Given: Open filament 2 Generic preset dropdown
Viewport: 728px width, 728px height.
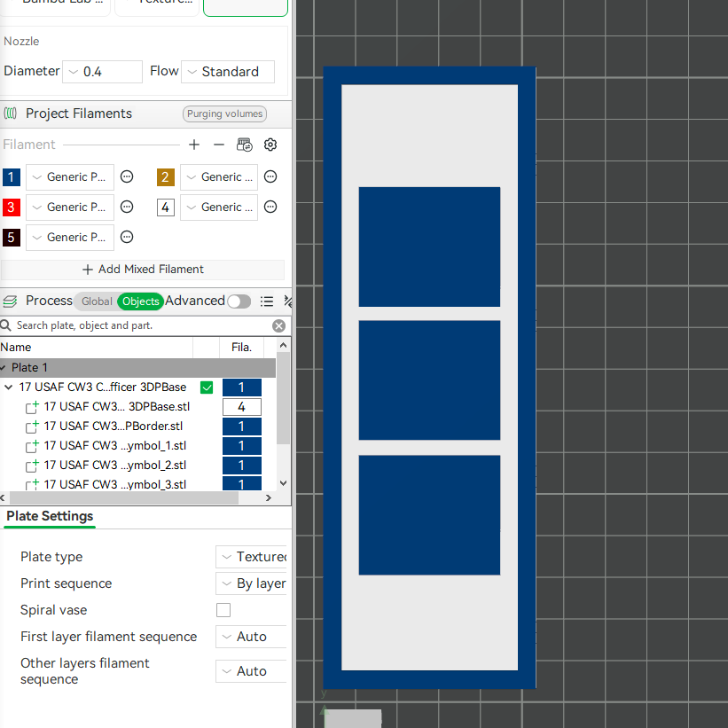Looking at the screenshot, I should pos(219,176).
